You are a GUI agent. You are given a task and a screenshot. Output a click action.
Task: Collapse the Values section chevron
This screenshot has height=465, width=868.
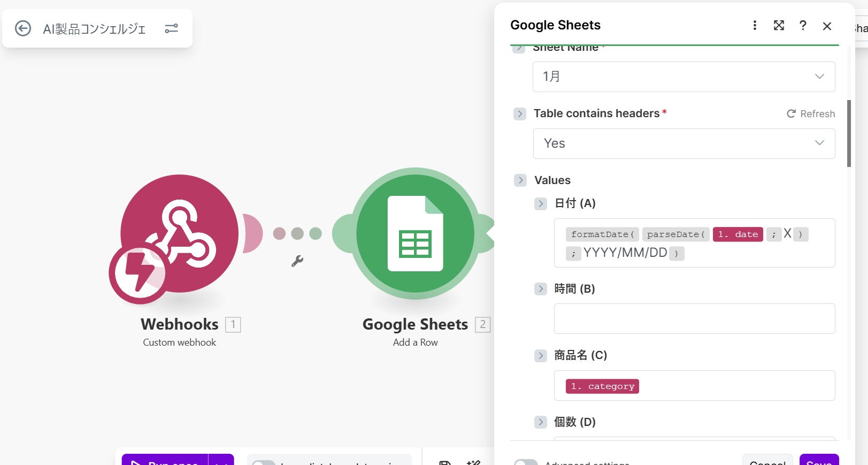point(520,180)
